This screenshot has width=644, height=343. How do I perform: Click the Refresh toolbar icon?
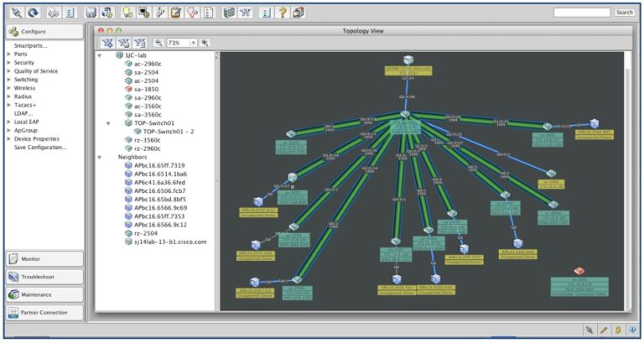tap(34, 13)
